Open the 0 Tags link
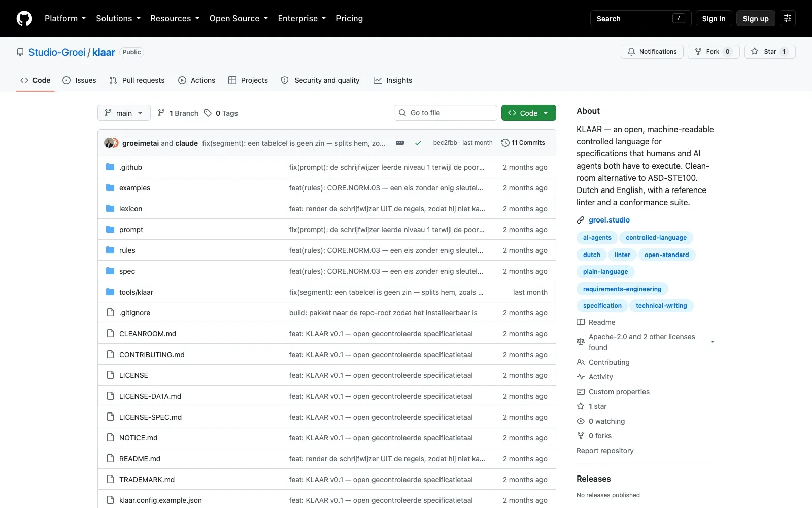 click(x=221, y=113)
